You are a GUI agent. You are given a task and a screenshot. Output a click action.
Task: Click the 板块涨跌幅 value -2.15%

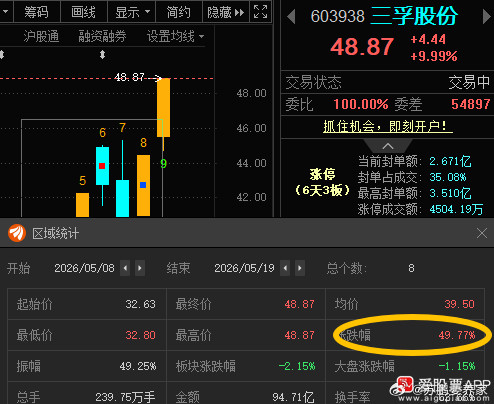tap(297, 366)
